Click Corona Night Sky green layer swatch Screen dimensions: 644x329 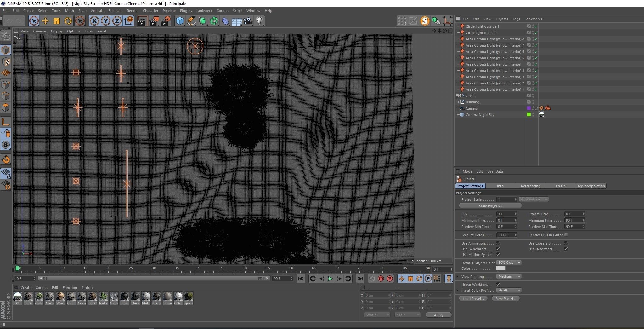(x=529, y=114)
